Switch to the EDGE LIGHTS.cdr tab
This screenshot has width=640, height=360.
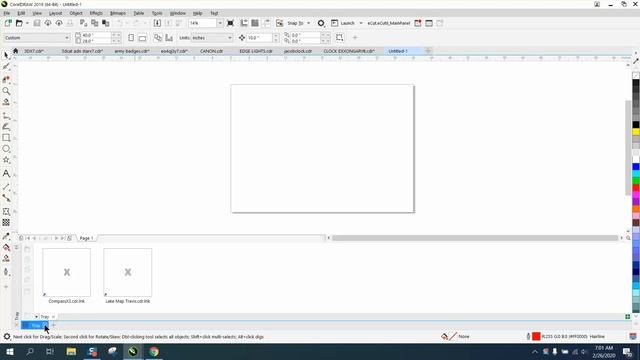(x=256, y=51)
